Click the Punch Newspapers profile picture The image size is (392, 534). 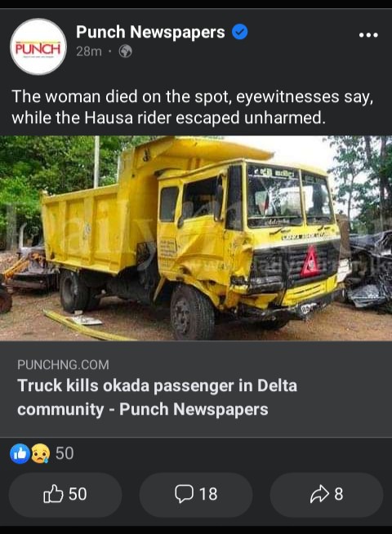point(38,47)
